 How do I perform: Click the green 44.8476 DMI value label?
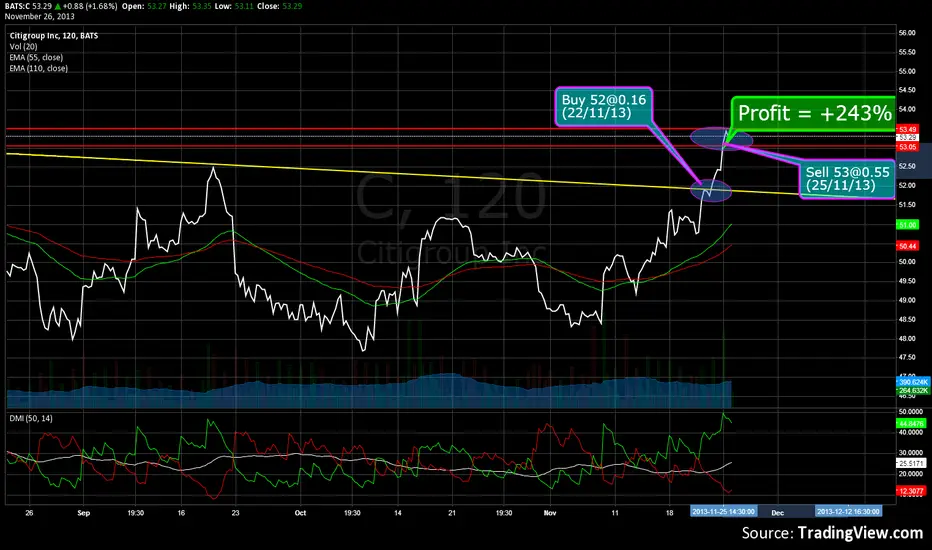911,423
